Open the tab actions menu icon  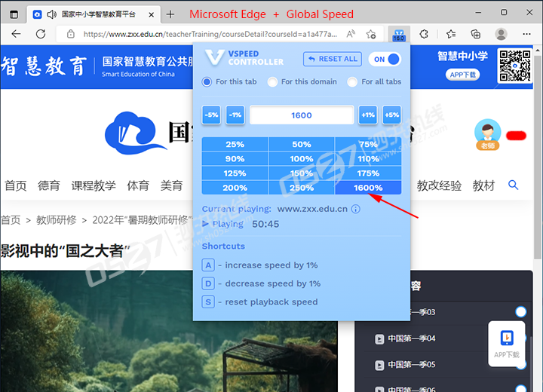pos(14,14)
